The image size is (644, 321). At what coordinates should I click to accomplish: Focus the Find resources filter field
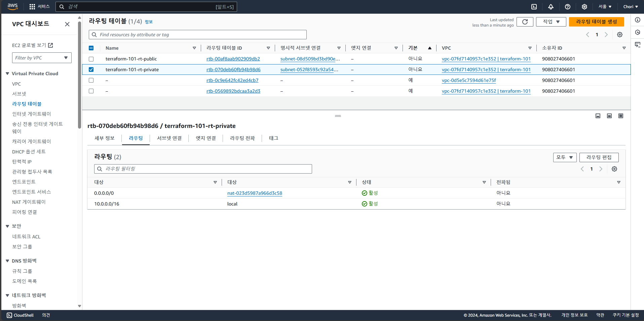click(x=198, y=35)
